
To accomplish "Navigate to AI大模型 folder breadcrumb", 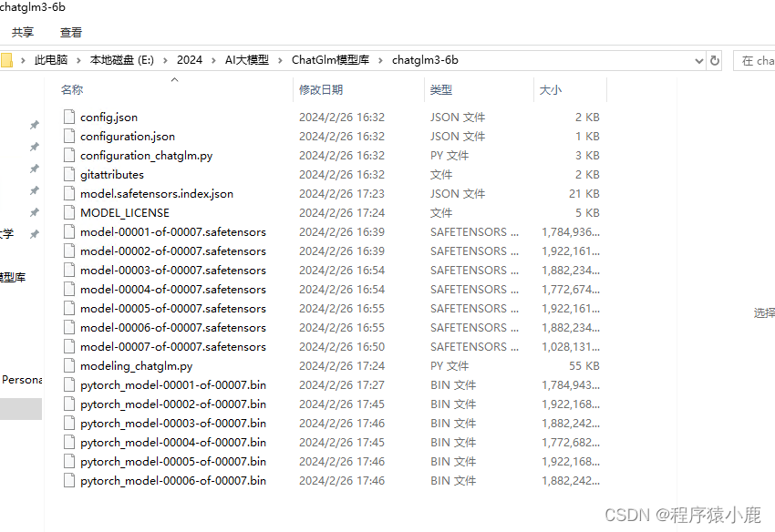I will (247, 60).
